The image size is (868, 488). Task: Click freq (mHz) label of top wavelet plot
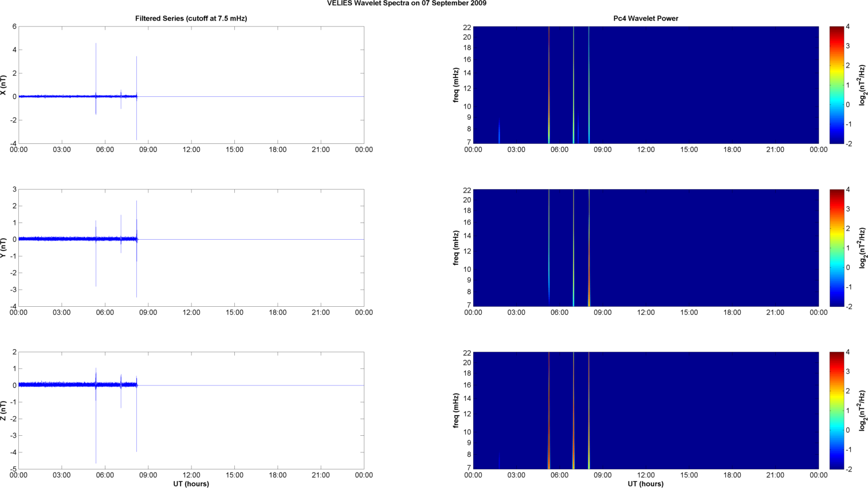pyautogui.click(x=456, y=85)
